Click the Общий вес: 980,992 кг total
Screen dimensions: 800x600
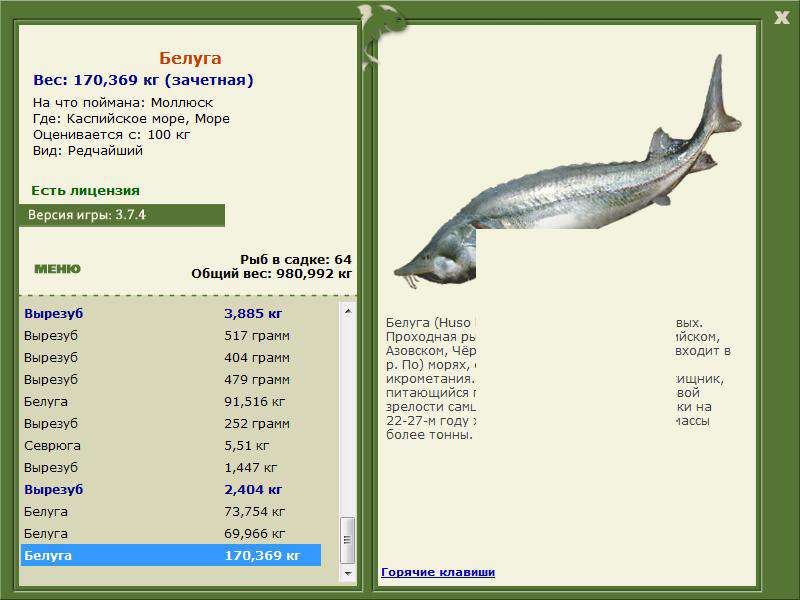[x=271, y=273]
